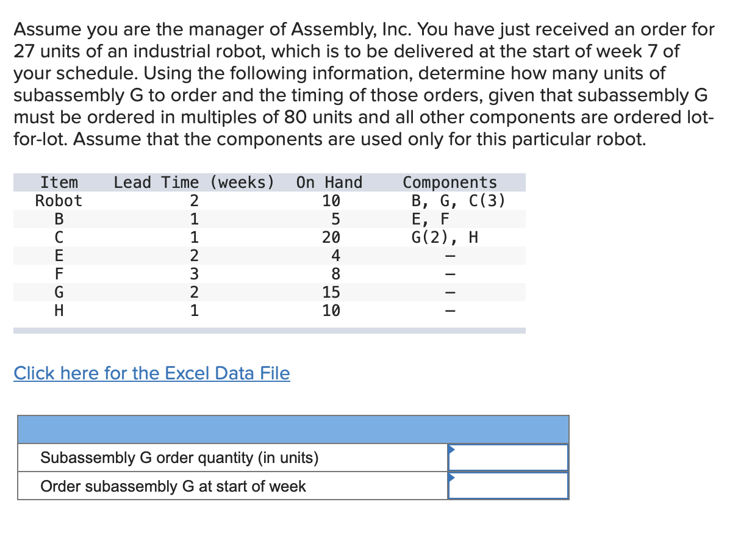Click the On Hand column header
This screenshot has height=560, width=738.
click(x=329, y=182)
